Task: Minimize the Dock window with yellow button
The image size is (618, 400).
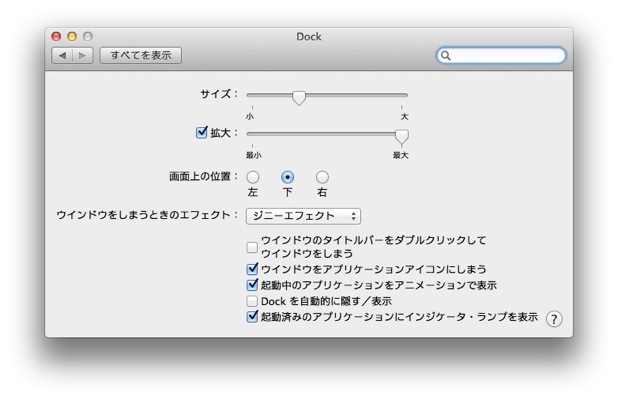Action: 72,37
